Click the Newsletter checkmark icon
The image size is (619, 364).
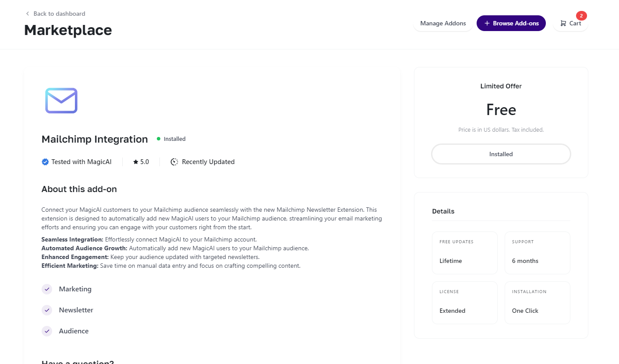[x=47, y=310]
